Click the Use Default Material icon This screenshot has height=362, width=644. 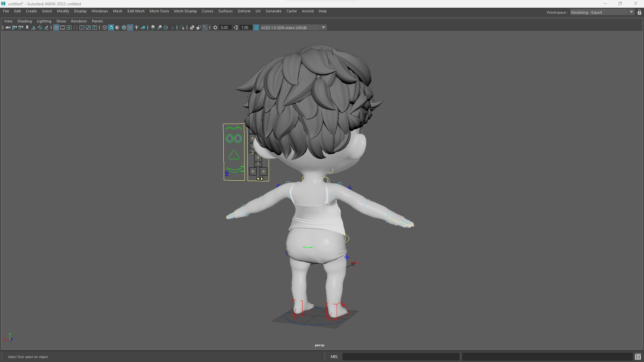[x=117, y=27]
